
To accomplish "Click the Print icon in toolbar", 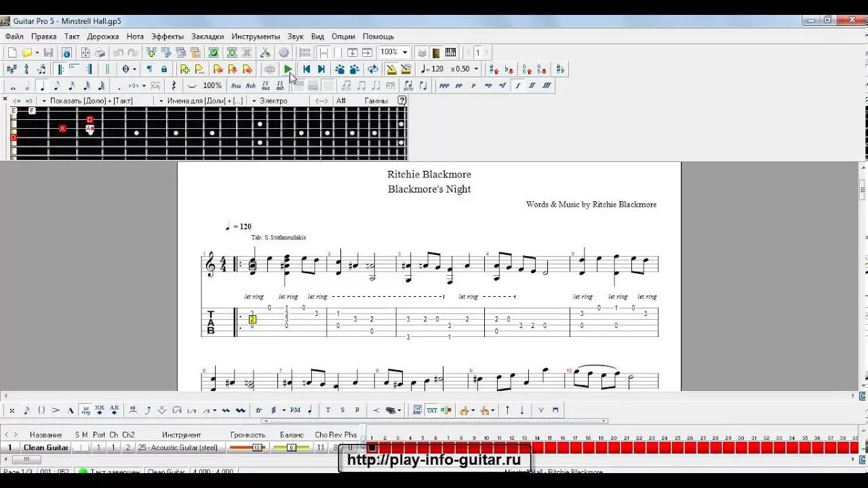I will click(100, 53).
